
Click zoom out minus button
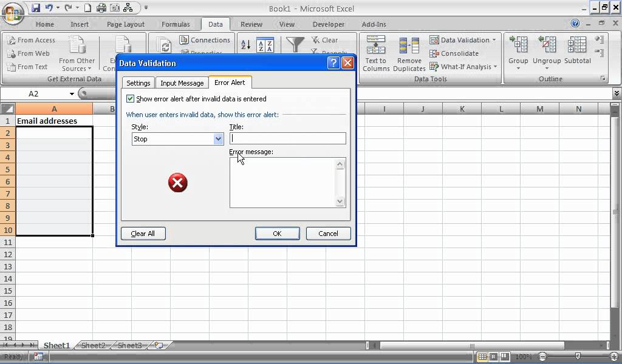pyautogui.click(x=543, y=357)
